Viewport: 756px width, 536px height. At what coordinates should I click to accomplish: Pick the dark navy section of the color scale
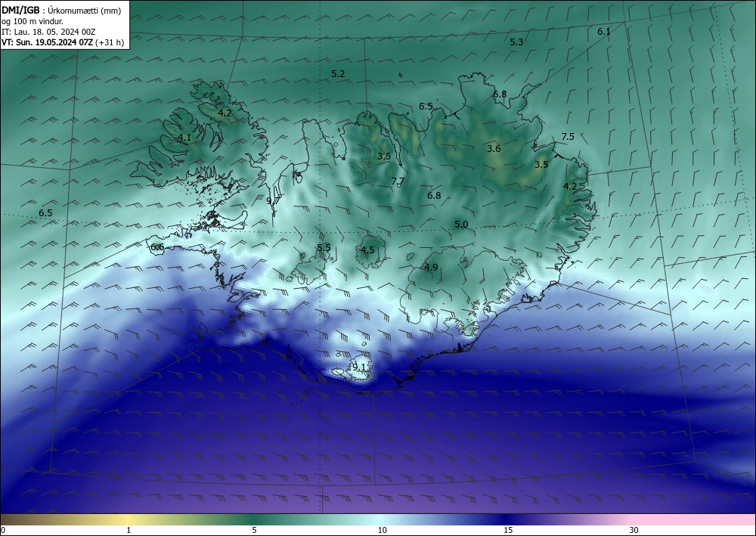(507, 519)
